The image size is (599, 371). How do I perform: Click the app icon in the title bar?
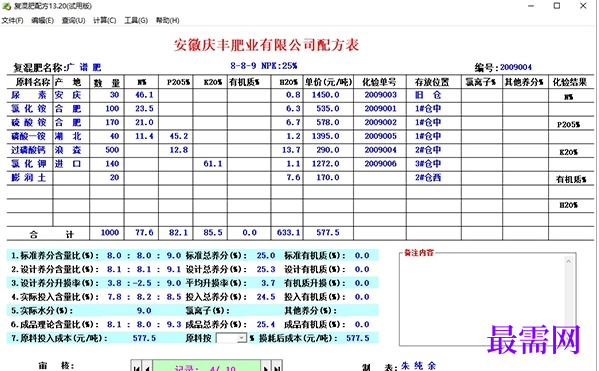(x=6, y=6)
